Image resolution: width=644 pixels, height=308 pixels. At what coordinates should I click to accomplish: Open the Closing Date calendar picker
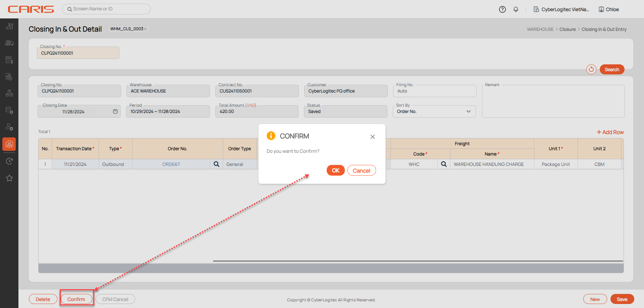[115, 111]
